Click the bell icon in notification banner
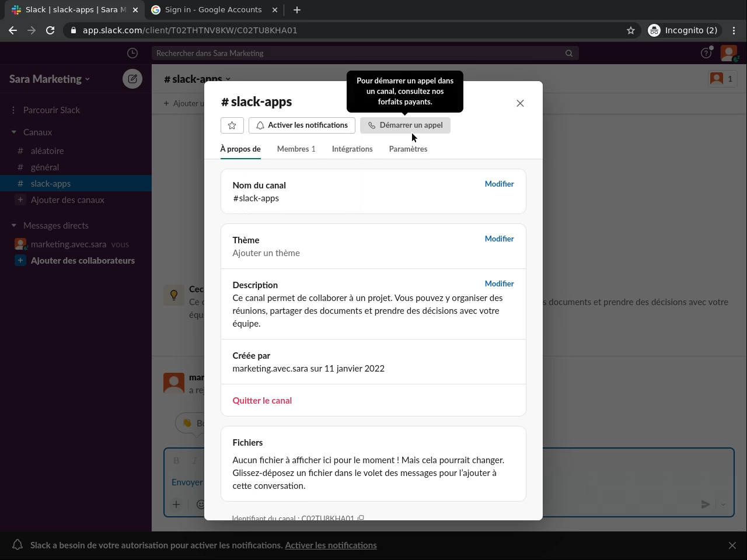The image size is (747, 560). 18,545
